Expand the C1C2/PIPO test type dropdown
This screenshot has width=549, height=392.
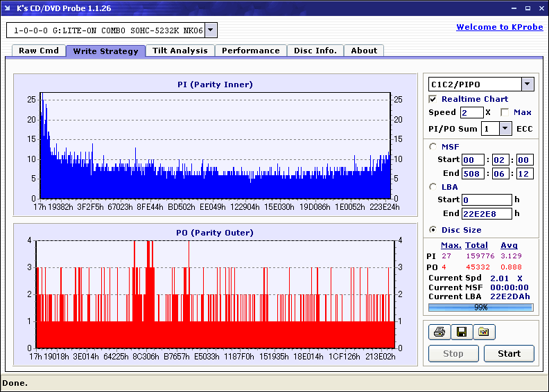click(527, 84)
